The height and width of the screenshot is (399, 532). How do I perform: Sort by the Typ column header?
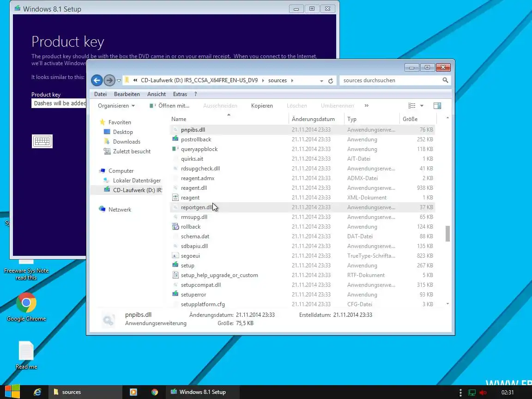click(372, 119)
